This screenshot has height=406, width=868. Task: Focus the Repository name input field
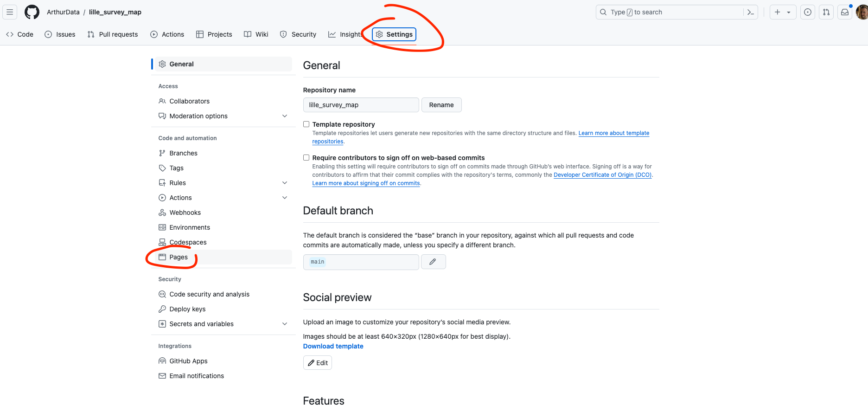(x=361, y=105)
